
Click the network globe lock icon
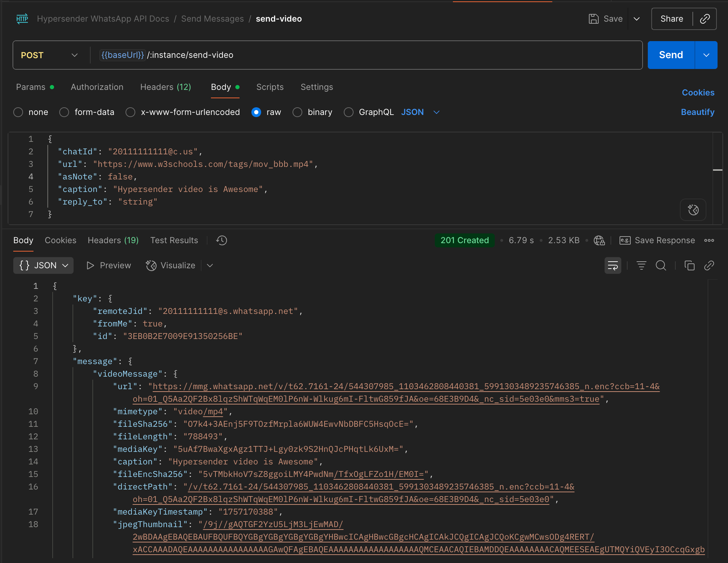click(599, 240)
